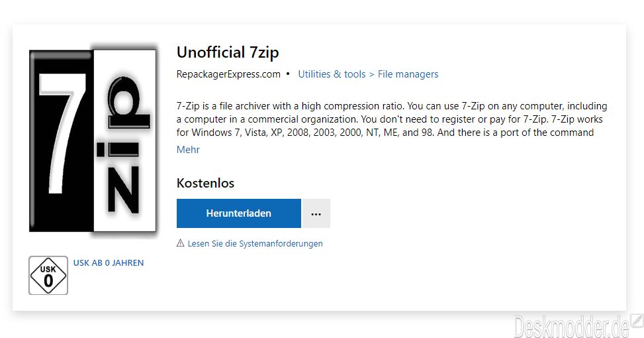Open Lesen Sie die Systemanforderungen link
Viewport: 644px width, 338px height.
255,243
